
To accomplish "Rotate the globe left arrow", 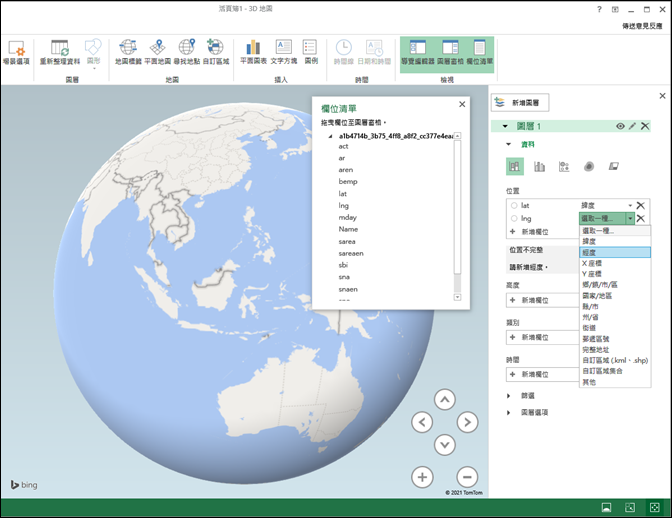I will point(422,422).
